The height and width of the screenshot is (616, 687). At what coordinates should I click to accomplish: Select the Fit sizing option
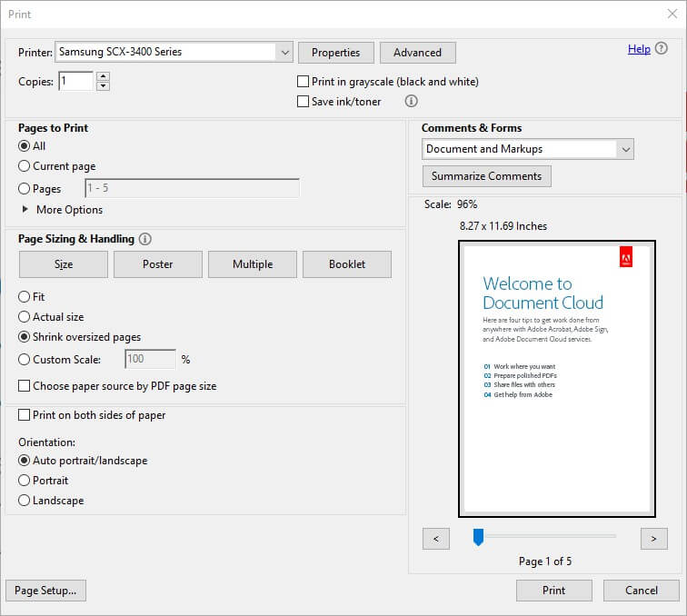point(25,296)
